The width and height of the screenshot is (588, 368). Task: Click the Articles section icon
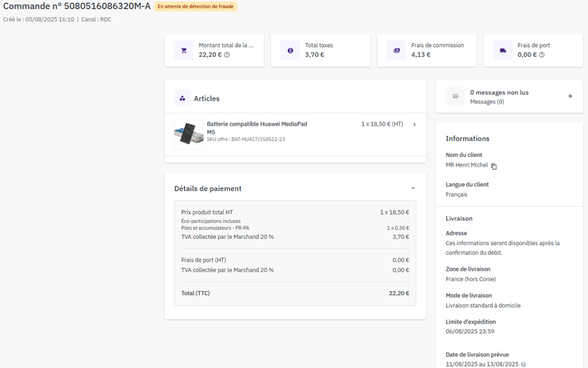183,99
